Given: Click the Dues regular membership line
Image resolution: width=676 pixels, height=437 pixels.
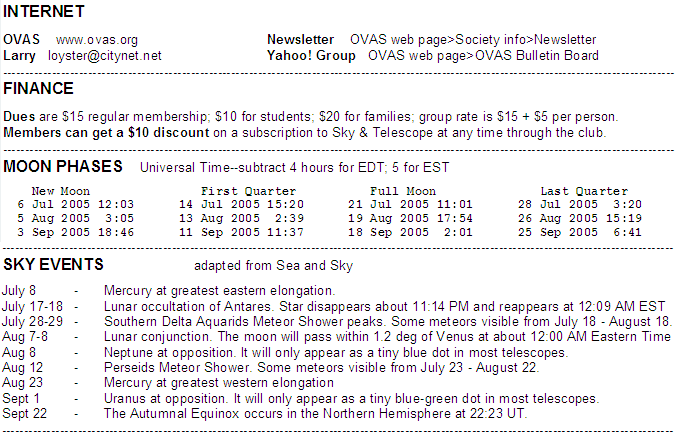Looking at the screenshot, I should (311, 117).
